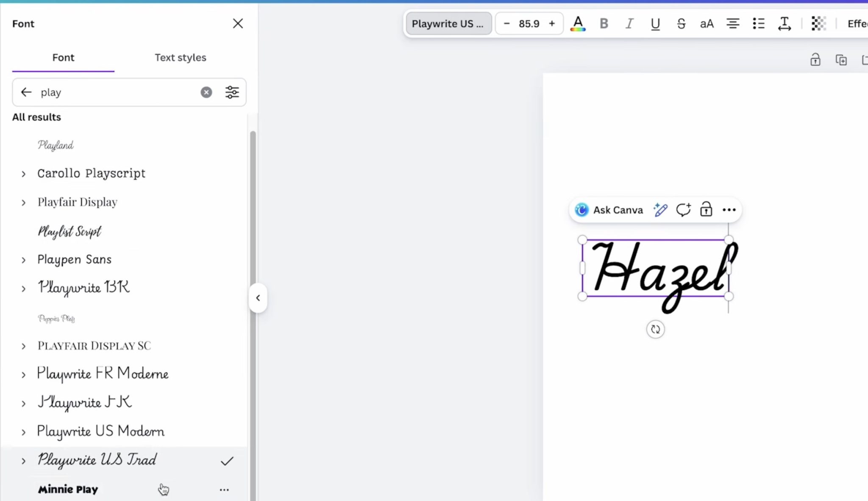Open the text spacing settings
Image resolution: width=868 pixels, height=501 pixels.
click(784, 23)
